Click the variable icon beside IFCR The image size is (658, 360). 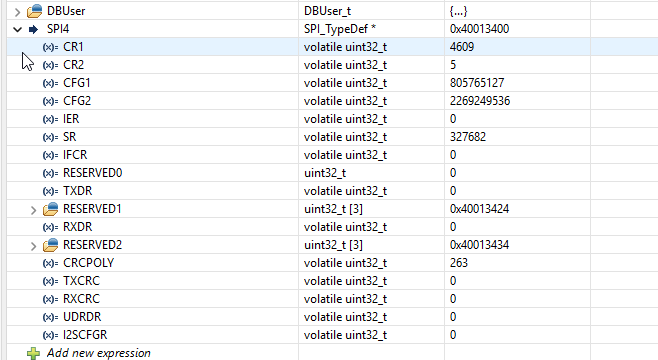pyautogui.click(x=50, y=156)
